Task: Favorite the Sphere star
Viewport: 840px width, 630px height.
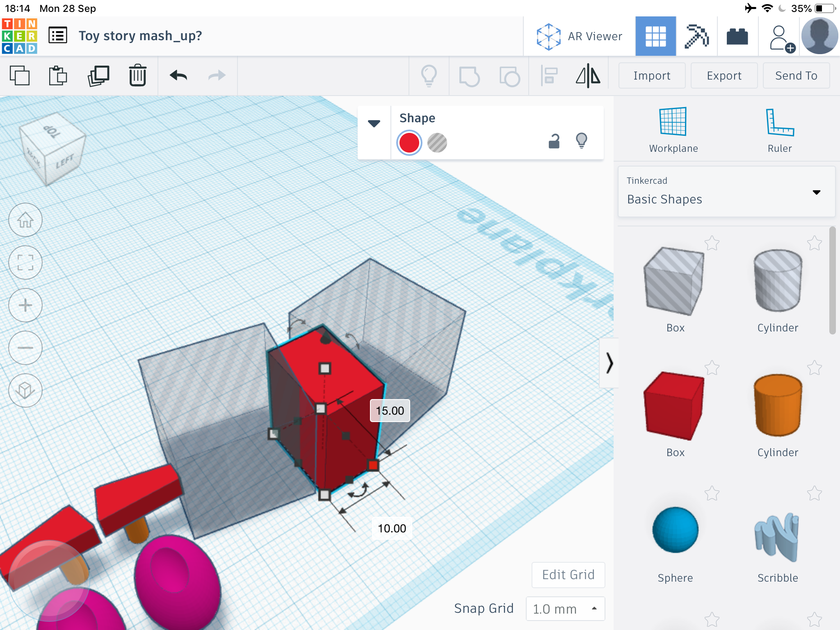Action: (x=712, y=493)
